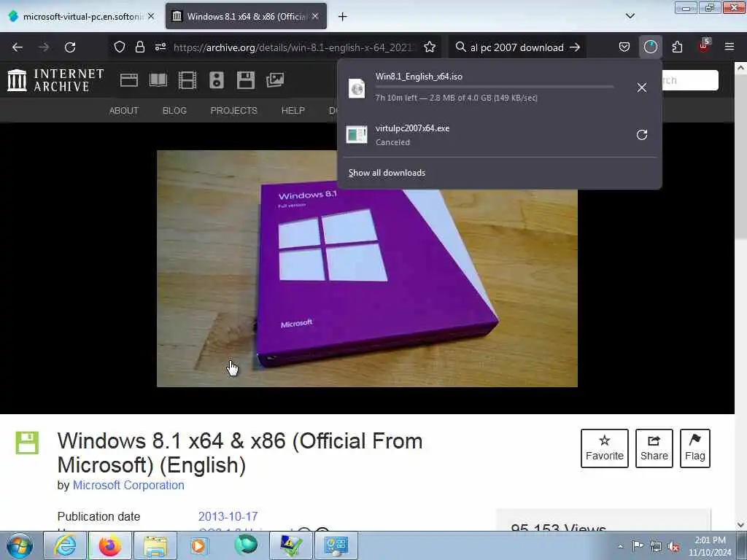Retry the virtulpc2007x64.exe download
747x560 pixels.
pos(642,135)
